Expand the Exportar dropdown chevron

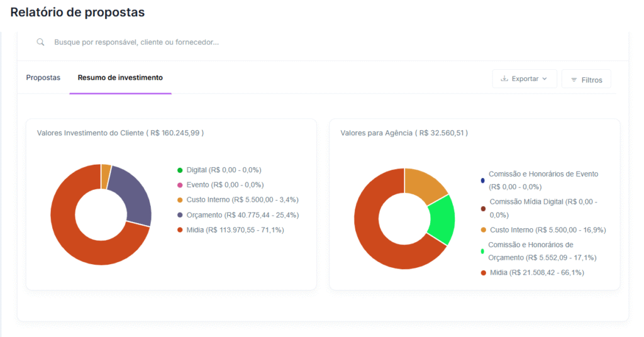point(545,79)
